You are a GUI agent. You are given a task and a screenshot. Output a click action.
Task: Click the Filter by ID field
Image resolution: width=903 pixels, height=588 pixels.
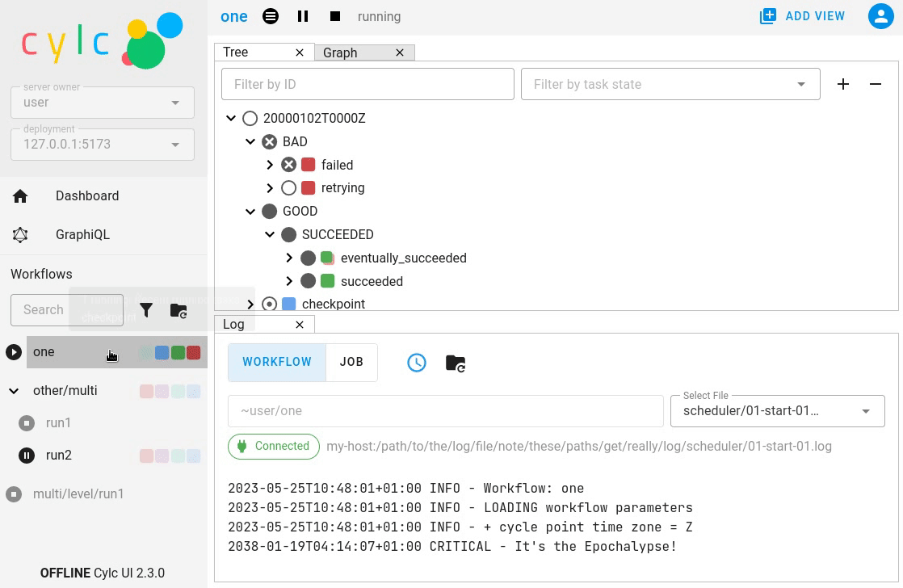367,84
